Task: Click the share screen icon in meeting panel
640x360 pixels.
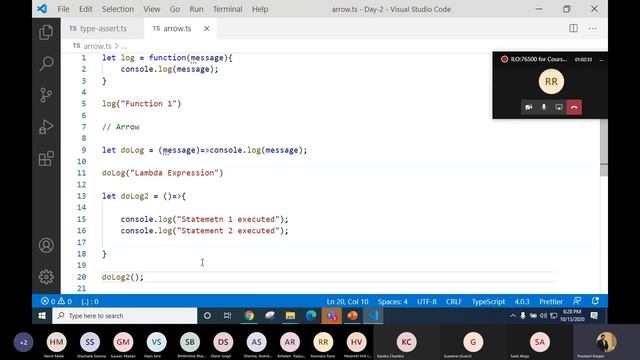Action: tap(559, 107)
